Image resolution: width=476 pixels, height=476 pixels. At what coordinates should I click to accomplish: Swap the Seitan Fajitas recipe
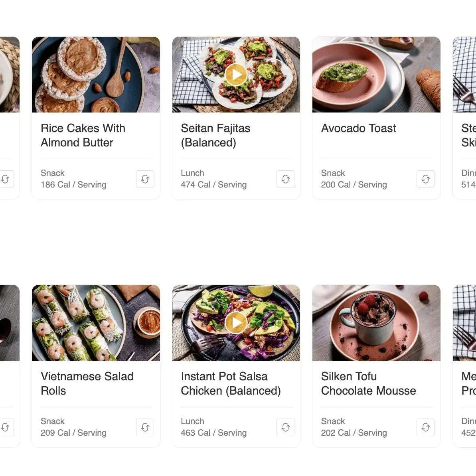pyautogui.click(x=285, y=179)
